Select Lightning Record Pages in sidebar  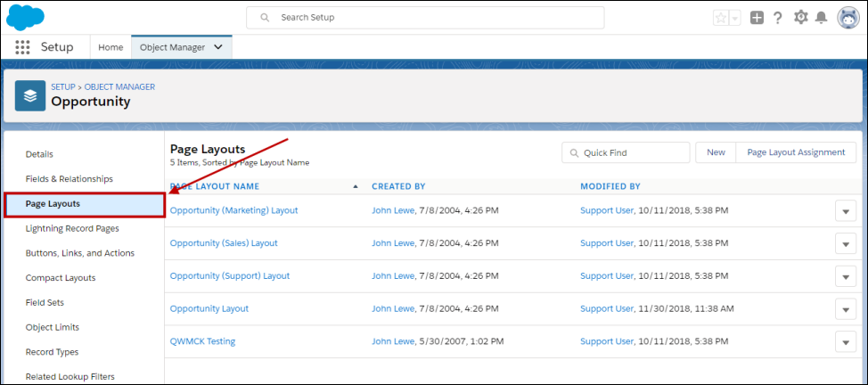tap(72, 228)
